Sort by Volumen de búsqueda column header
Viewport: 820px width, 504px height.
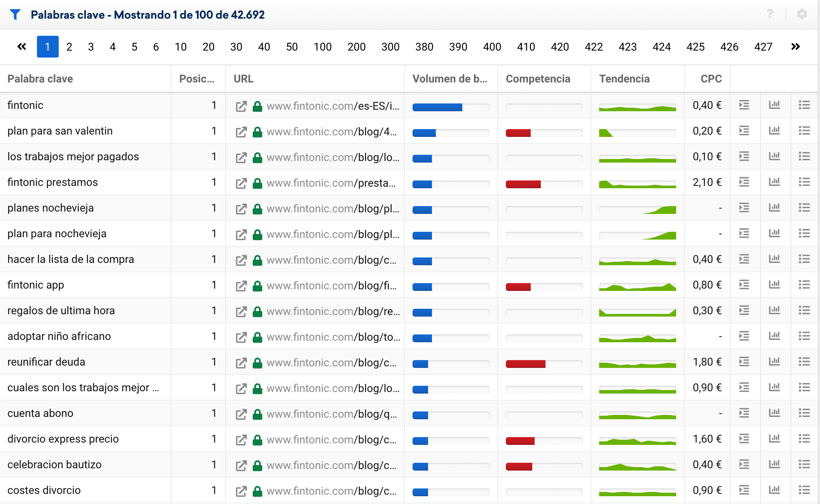[449, 79]
